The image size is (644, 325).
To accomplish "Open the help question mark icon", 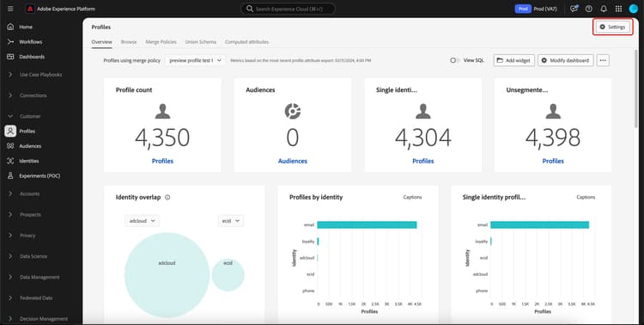I will (588, 9).
